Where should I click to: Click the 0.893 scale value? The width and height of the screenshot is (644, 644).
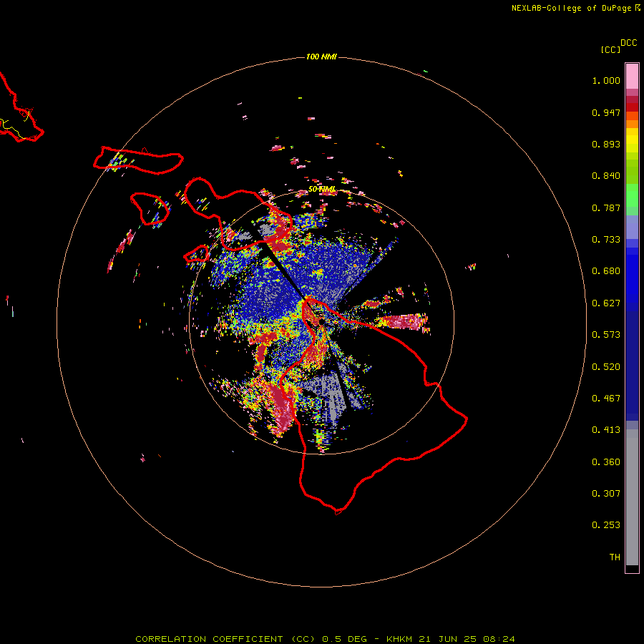click(x=606, y=144)
